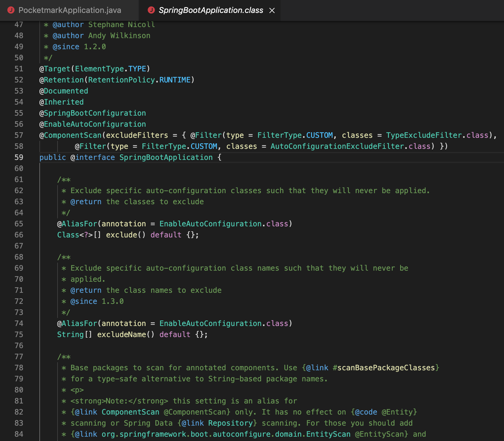The width and height of the screenshot is (504, 441).
Task: Click line number 75 in the gutter
Action: pos(19,335)
